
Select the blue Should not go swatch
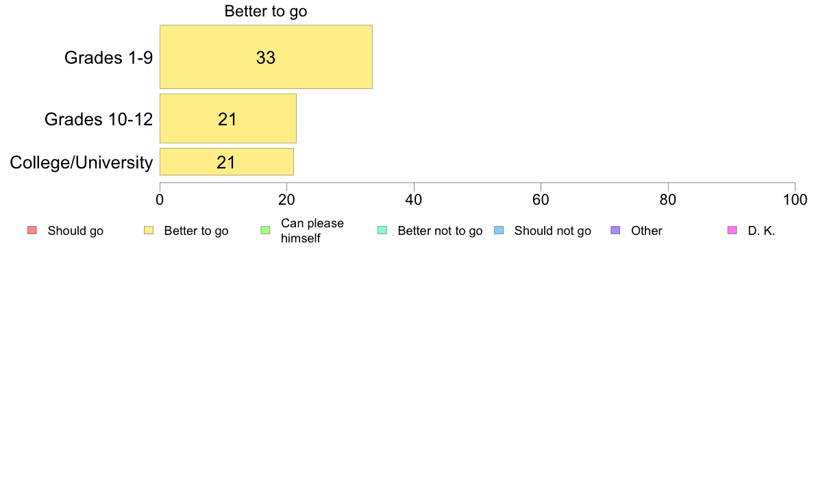click(x=499, y=231)
